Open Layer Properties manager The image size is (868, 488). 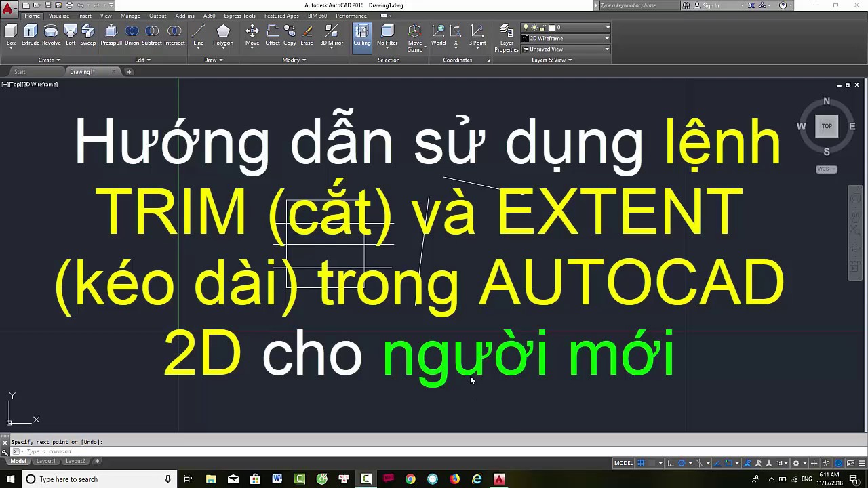point(507,38)
